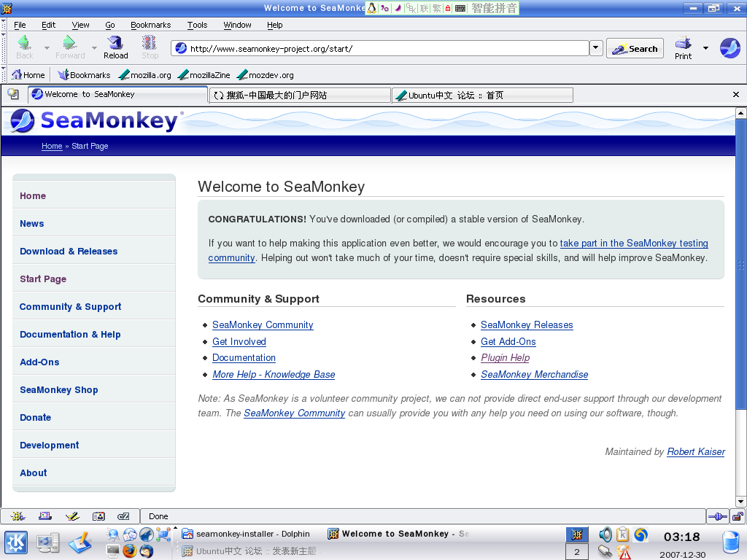Click the SeaMonkey logo in the page header
This screenshot has width=747, height=560.
[x=94, y=120]
